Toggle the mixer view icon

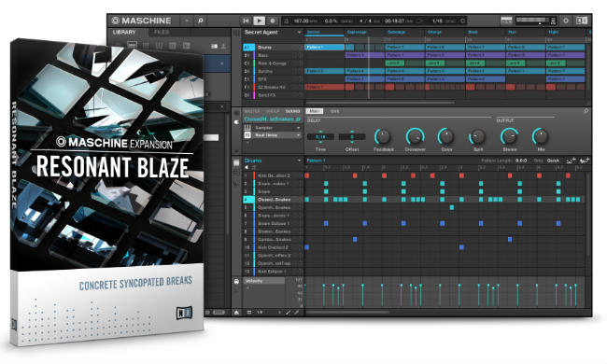coord(506,21)
